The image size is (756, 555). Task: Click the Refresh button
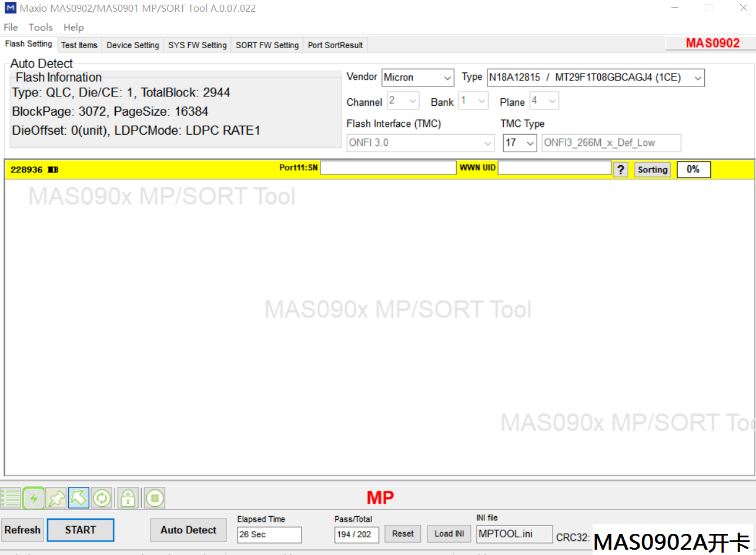click(22, 530)
